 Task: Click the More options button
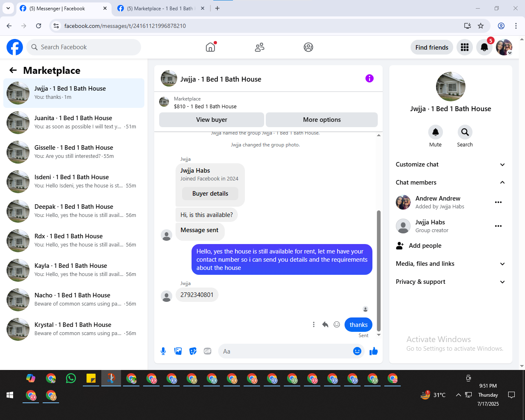[322, 120]
